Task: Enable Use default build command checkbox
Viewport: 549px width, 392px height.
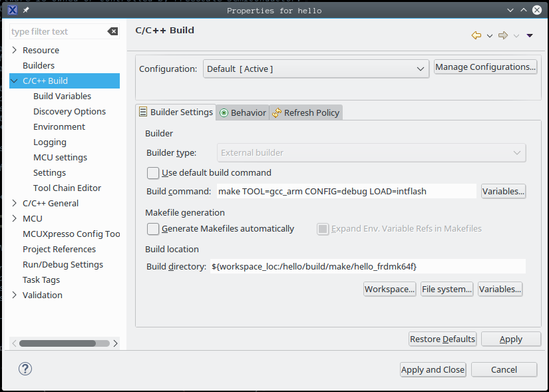Action: pyautogui.click(x=154, y=173)
